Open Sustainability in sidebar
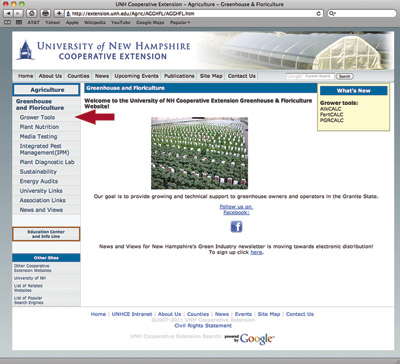This screenshot has width=400, height=364. click(38, 172)
